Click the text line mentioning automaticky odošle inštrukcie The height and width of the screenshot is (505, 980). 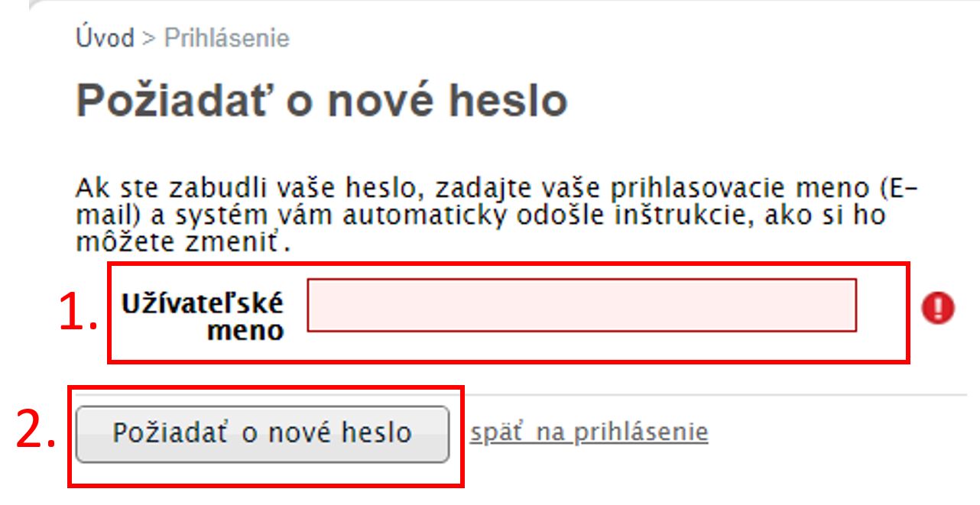click(480, 215)
